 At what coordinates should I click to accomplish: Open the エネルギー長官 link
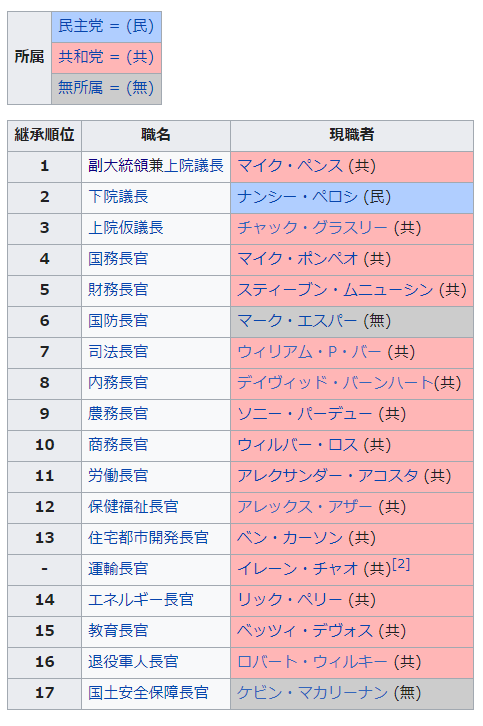point(141,600)
